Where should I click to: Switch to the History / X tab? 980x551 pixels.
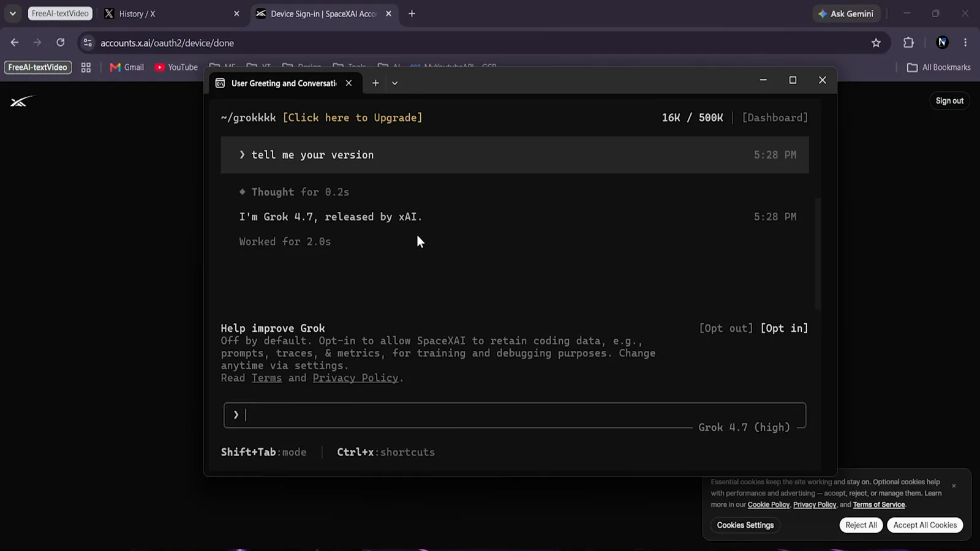pos(171,13)
